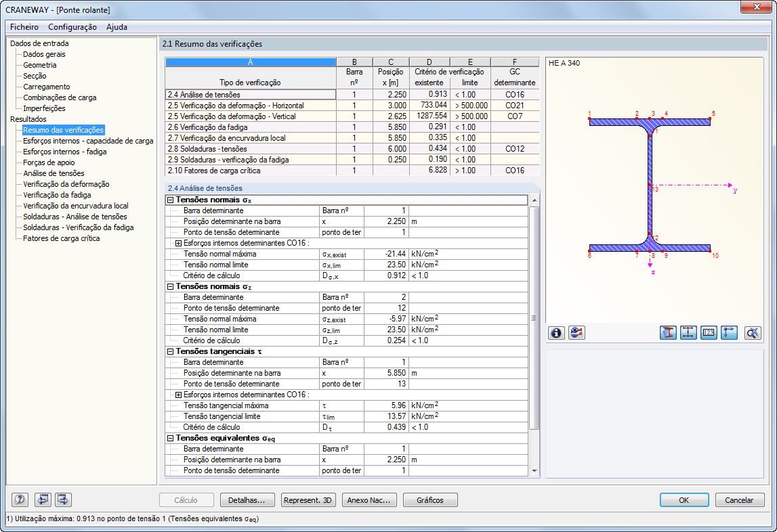
Task: Collapse the Tensões tangenciais τ section
Action: 170,351
